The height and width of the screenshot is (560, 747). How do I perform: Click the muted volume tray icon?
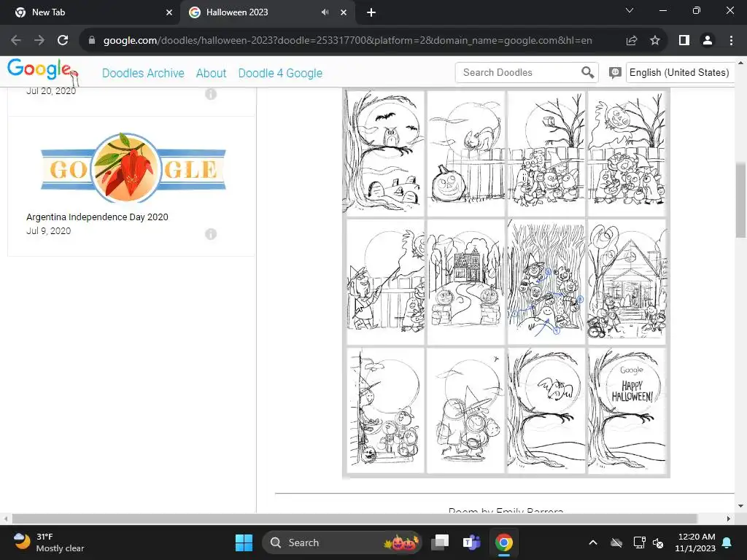659,542
